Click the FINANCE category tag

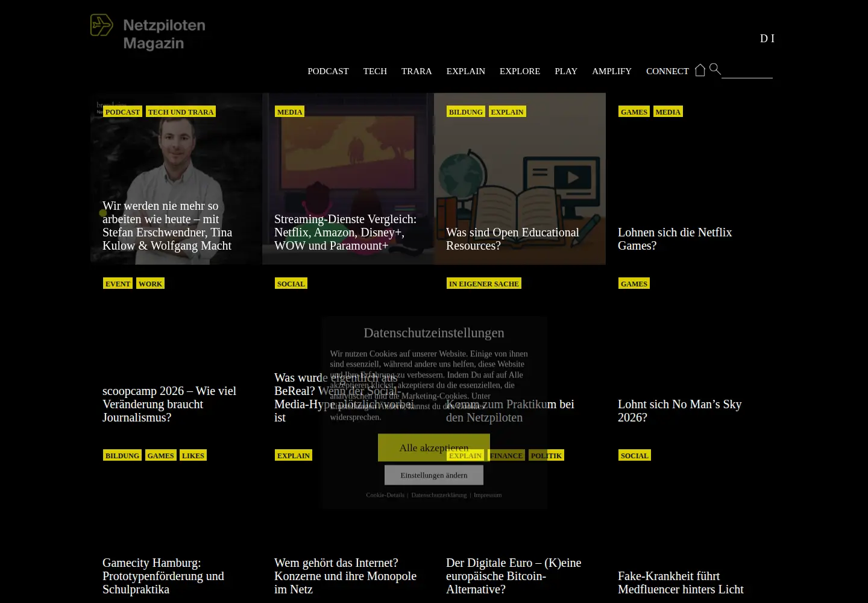[506, 455]
